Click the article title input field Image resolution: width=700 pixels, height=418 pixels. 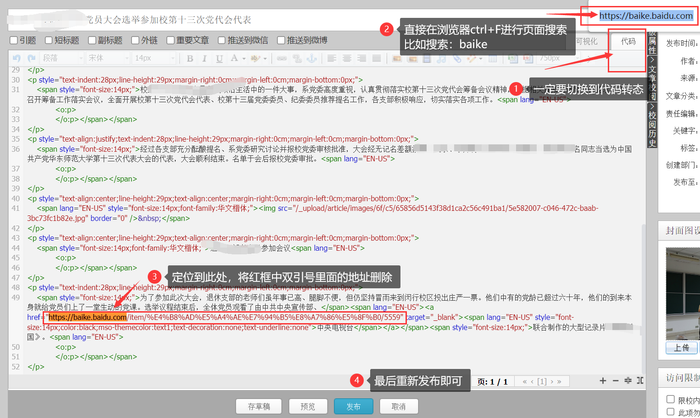pyautogui.click(x=295, y=20)
